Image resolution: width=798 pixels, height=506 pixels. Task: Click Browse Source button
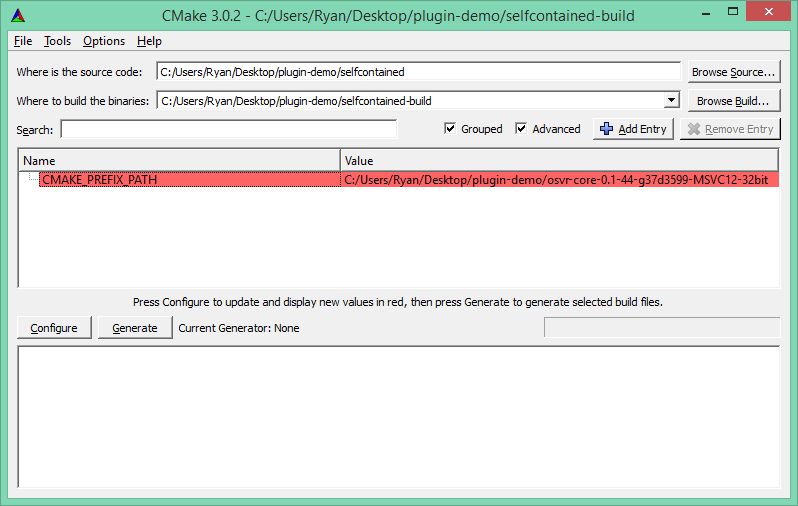click(x=733, y=72)
